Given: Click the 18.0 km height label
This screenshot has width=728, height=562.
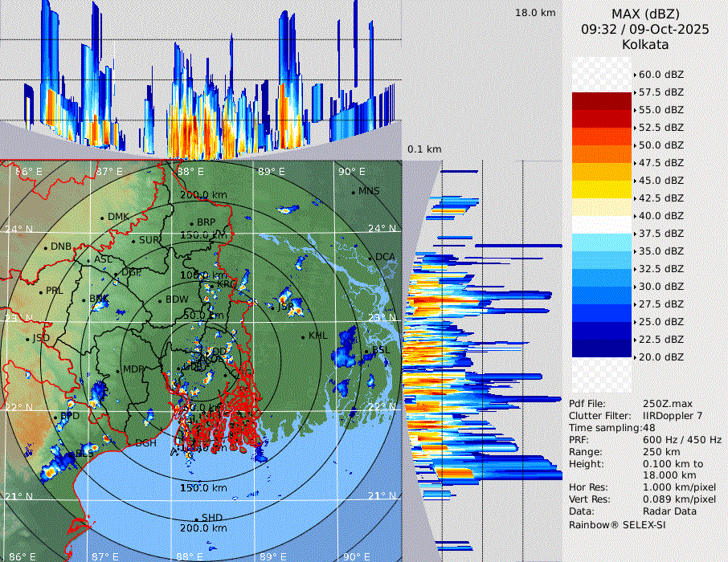Looking at the screenshot, I should [535, 13].
